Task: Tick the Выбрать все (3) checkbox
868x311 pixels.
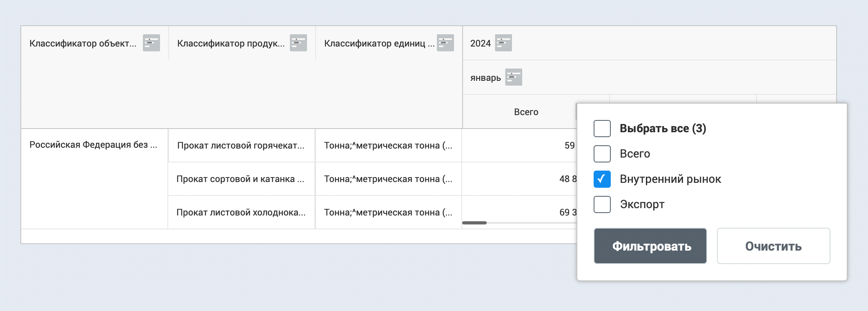Action: click(602, 129)
